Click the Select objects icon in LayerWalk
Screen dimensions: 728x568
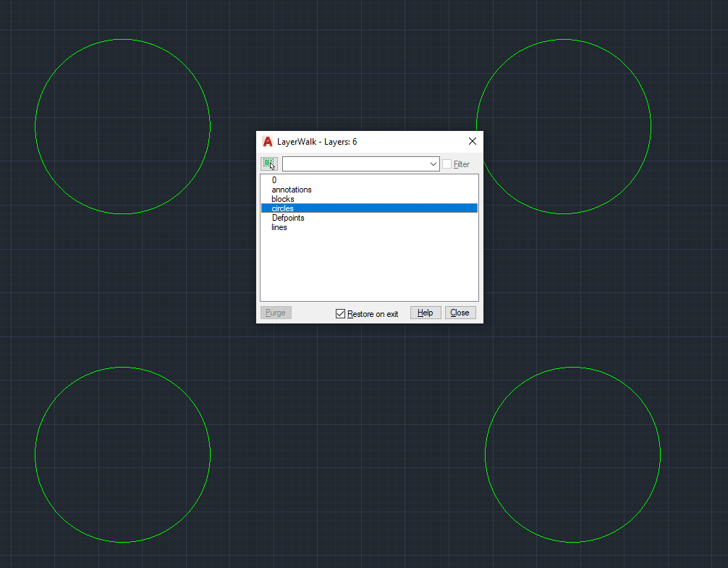point(268,164)
